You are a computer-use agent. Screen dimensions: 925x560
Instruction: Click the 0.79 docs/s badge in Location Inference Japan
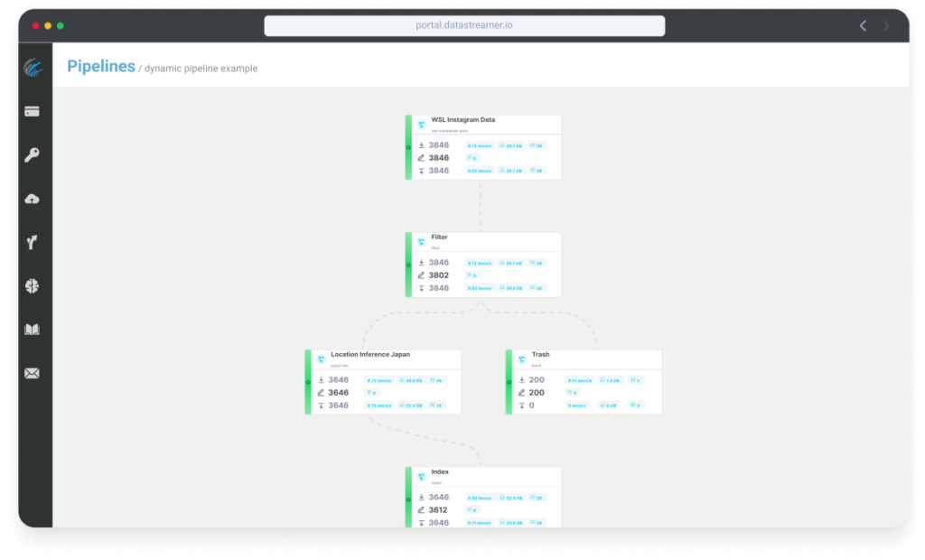coord(379,406)
